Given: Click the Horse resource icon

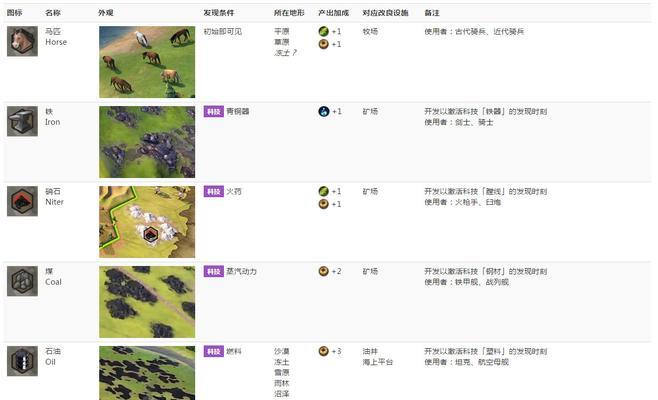Looking at the screenshot, I should pos(22,41).
